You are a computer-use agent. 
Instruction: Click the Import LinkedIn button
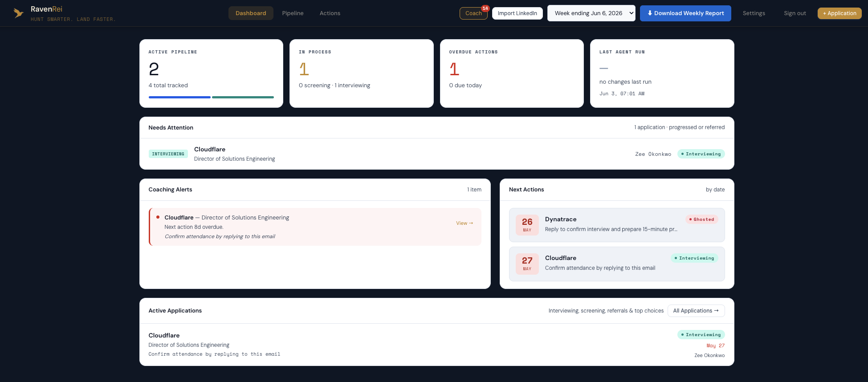click(x=517, y=13)
